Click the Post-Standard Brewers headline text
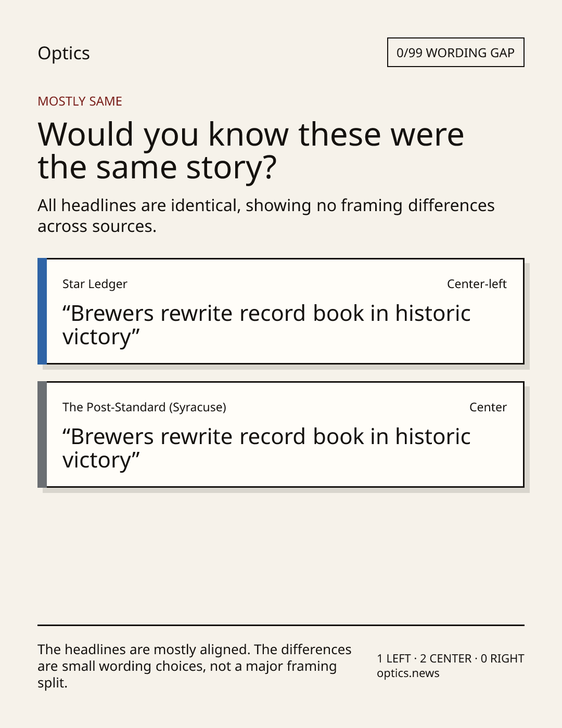 pyautogui.click(x=266, y=448)
